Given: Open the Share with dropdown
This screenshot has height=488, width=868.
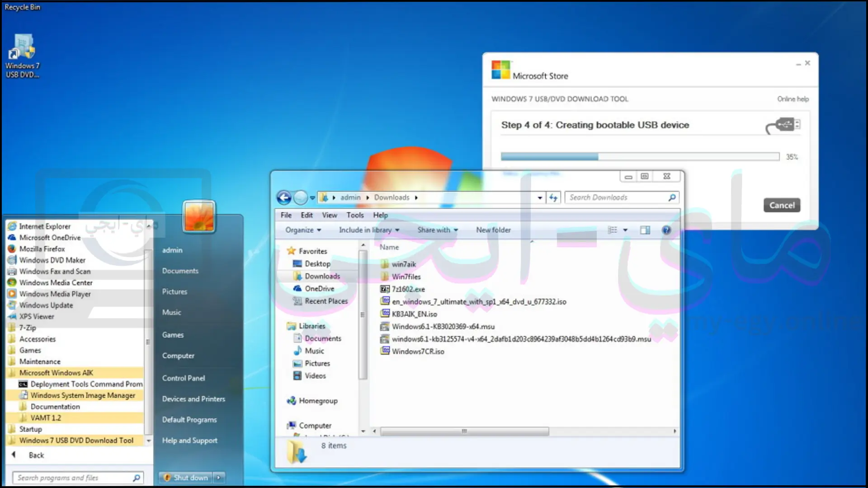Looking at the screenshot, I should (438, 230).
